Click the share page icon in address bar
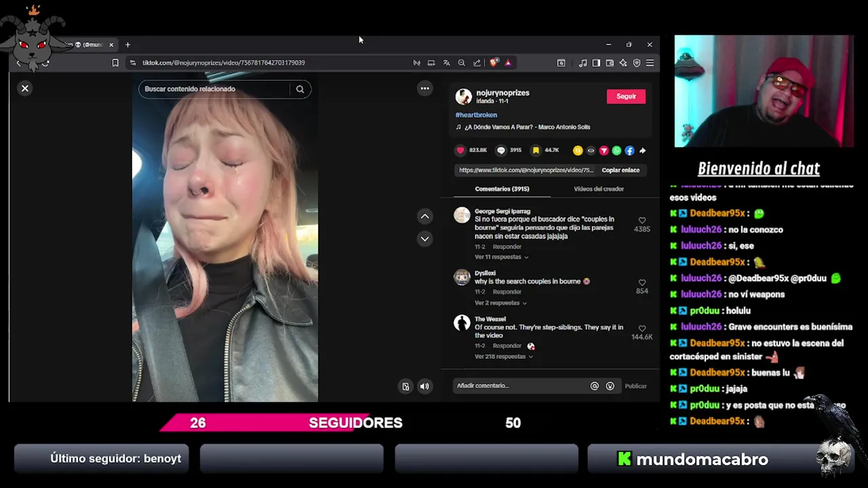 (x=477, y=62)
